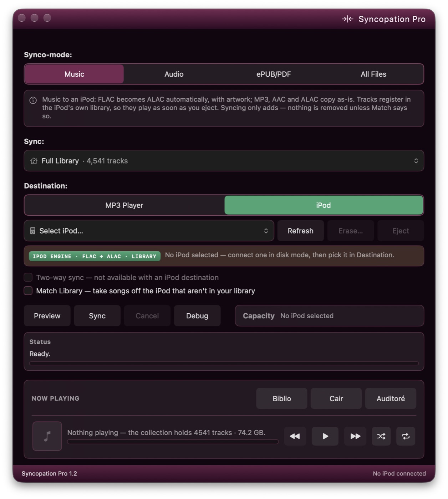Click the 'No iPod selected — connect one' message
This screenshot has height=499, width=448.
point(280,255)
